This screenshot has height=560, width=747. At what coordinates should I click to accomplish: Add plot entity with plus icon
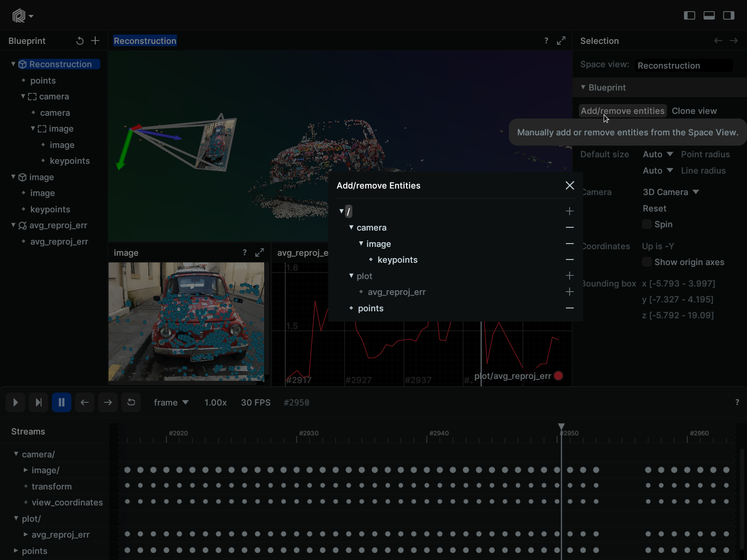pyautogui.click(x=570, y=276)
